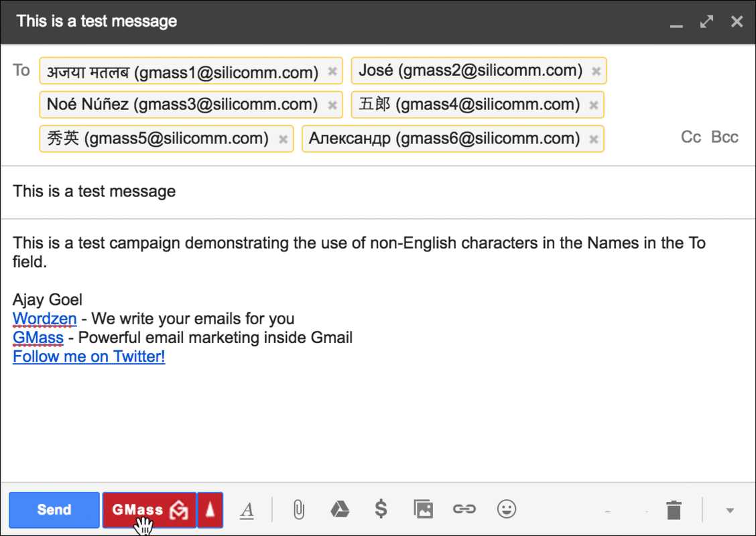
Task: Insert a photo into the message
Action: (424, 509)
